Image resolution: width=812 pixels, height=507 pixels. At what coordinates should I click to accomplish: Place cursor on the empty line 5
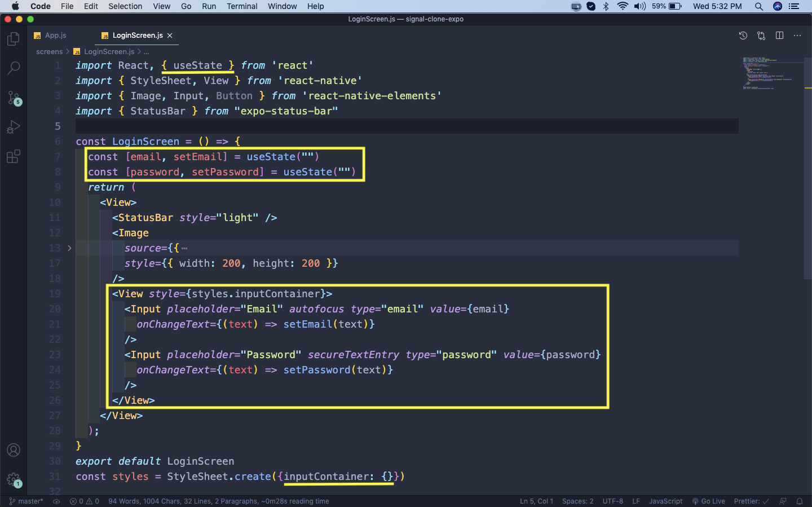[407, 126]
